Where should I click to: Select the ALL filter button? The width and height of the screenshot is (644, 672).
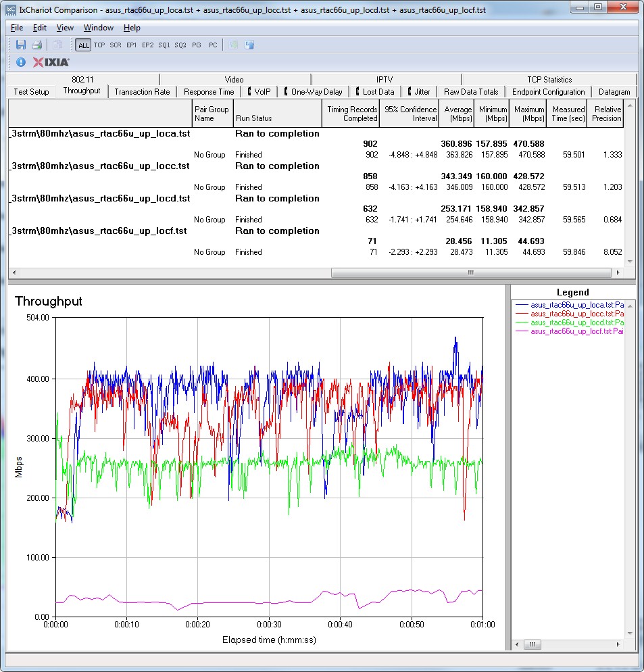coord(83,45)
